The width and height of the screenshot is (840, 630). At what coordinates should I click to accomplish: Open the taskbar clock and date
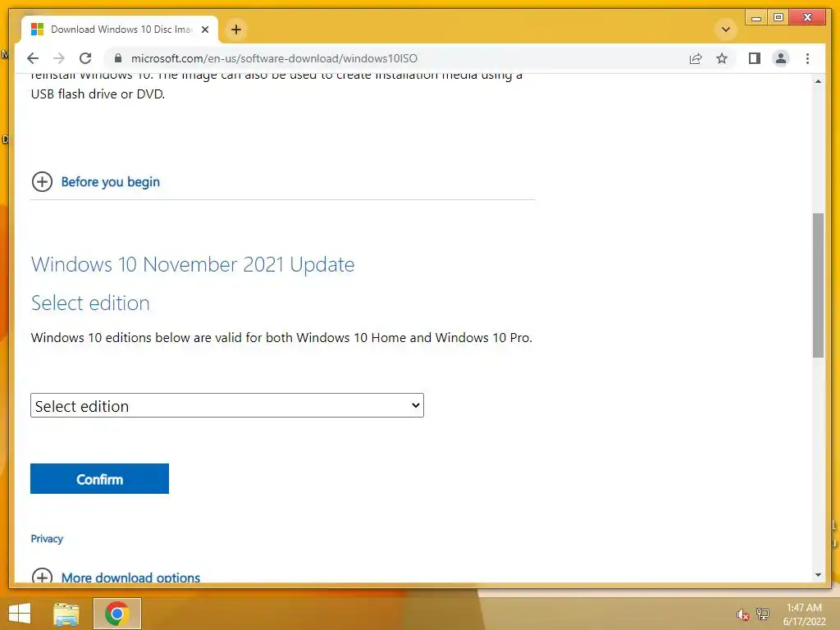(x=804, y=614)
